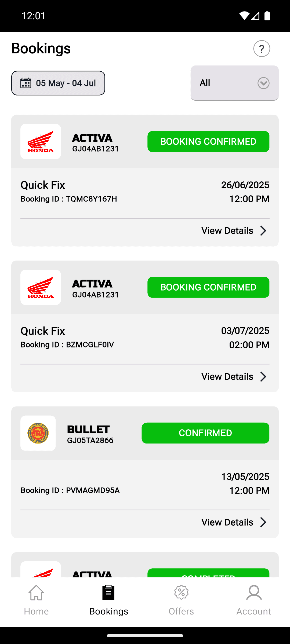The height and width of the screenshot is (644, 290).
Task: Open the Home tab icon
Action: [36, 592]
